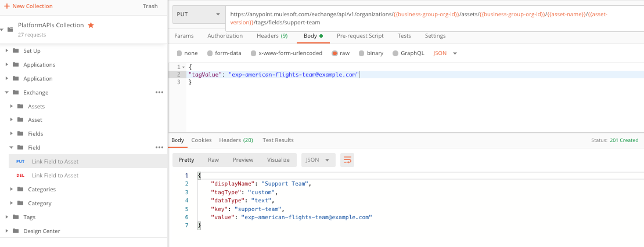The height and width of the screenshot is (247, 644).
Task: Click the Set Up folder icon
Action: tap(16, 51)
